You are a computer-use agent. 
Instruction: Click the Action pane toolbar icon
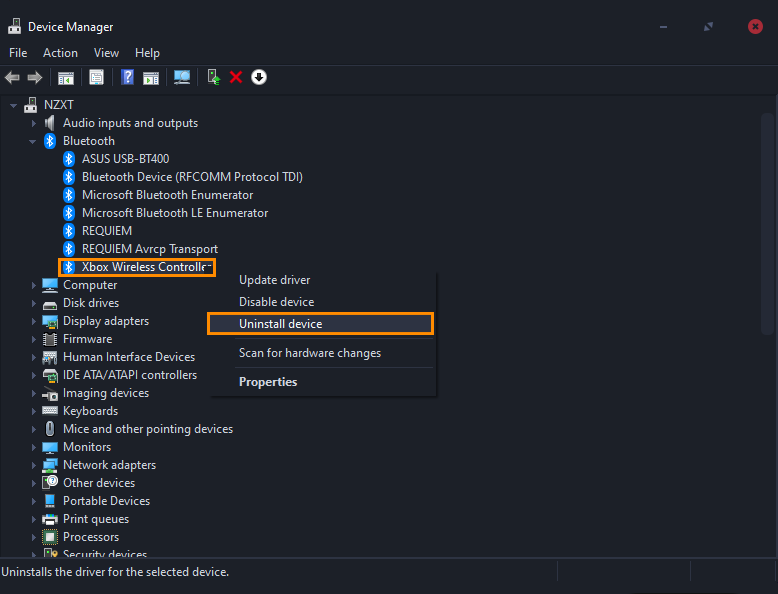(151, 78)
